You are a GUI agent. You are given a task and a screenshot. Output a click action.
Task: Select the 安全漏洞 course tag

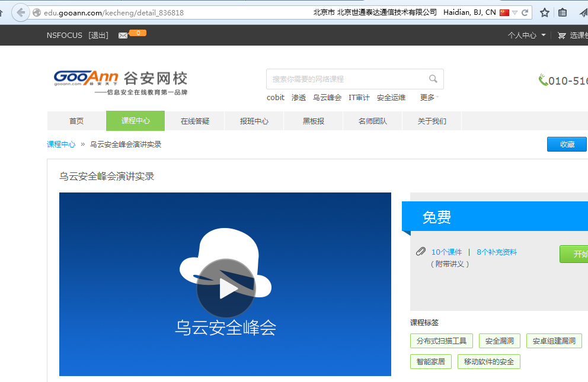tap(500, 341)
